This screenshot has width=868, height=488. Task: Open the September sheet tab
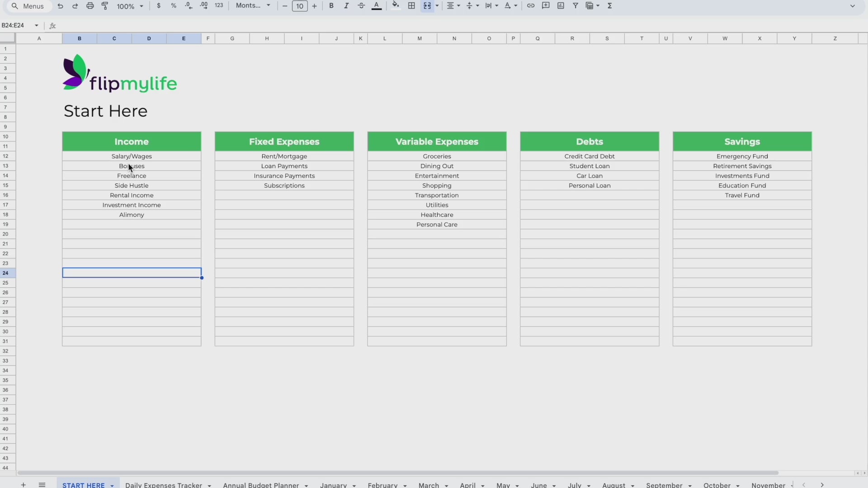point(664,485)
